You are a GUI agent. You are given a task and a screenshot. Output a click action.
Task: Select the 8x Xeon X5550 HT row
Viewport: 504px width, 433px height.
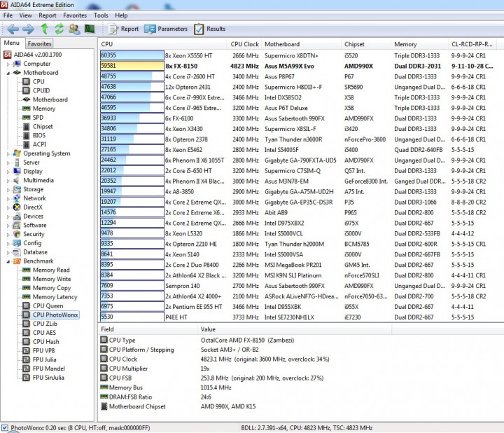[297, 55]
